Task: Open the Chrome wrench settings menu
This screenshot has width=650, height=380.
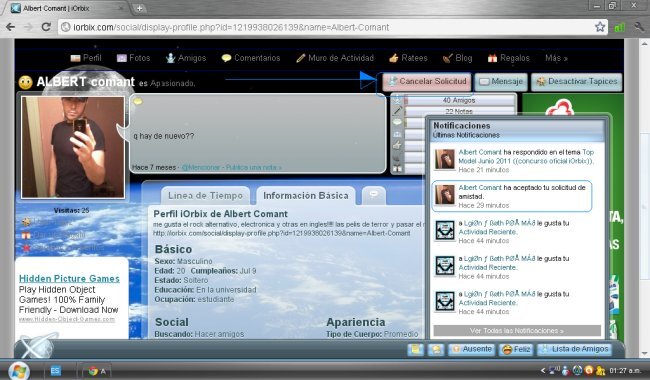Action: click(x=639, y=27)
